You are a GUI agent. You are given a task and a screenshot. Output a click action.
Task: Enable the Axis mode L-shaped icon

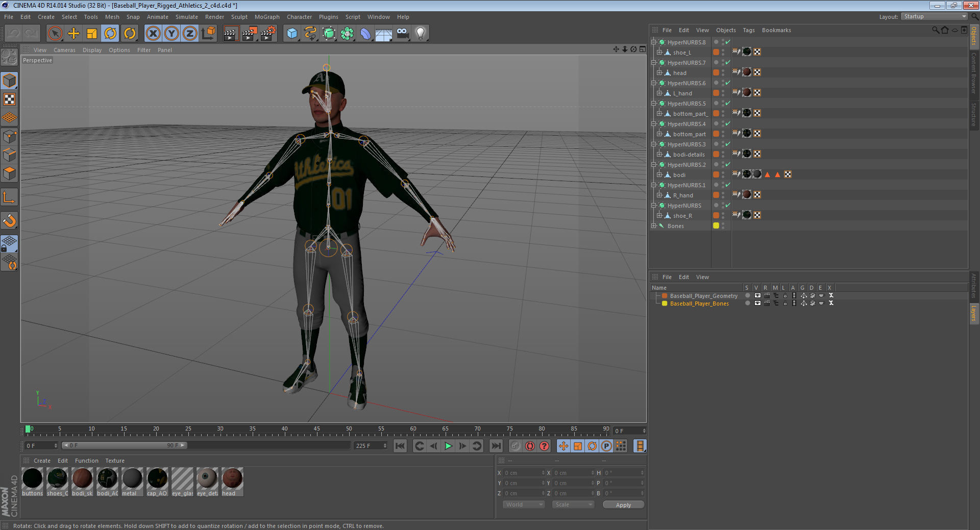click(10, 197)
